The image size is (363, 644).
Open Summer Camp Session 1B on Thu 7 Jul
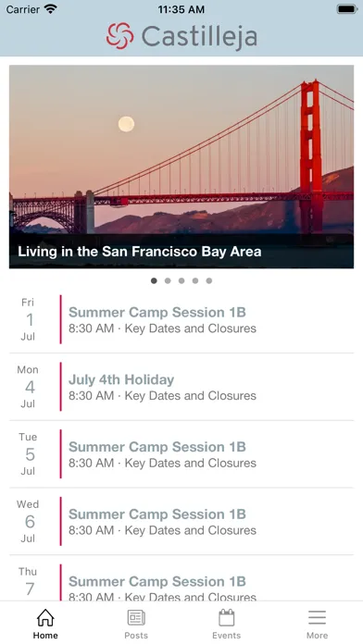pos(181,578)
